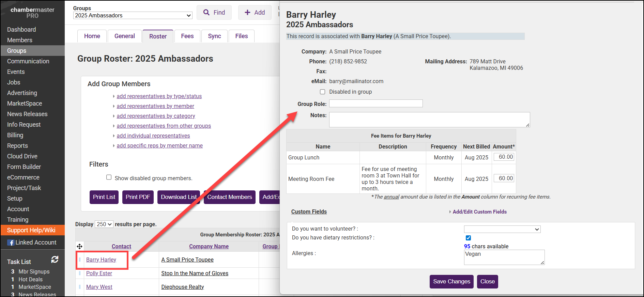The image size is (644, 297).
Task: Click the drag handle beside Barry Harley
Action: [x=80, y=260]
